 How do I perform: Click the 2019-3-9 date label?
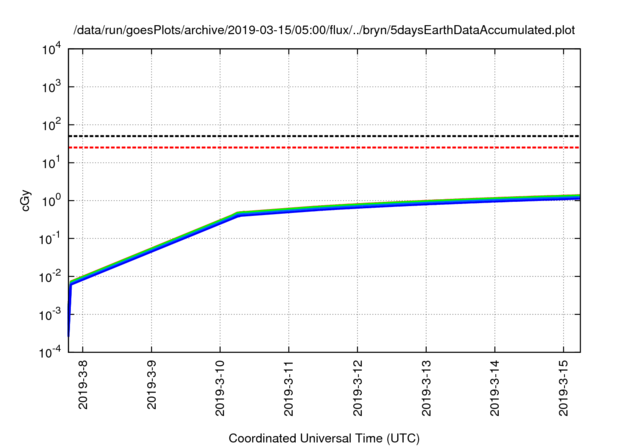click(151, 385)
